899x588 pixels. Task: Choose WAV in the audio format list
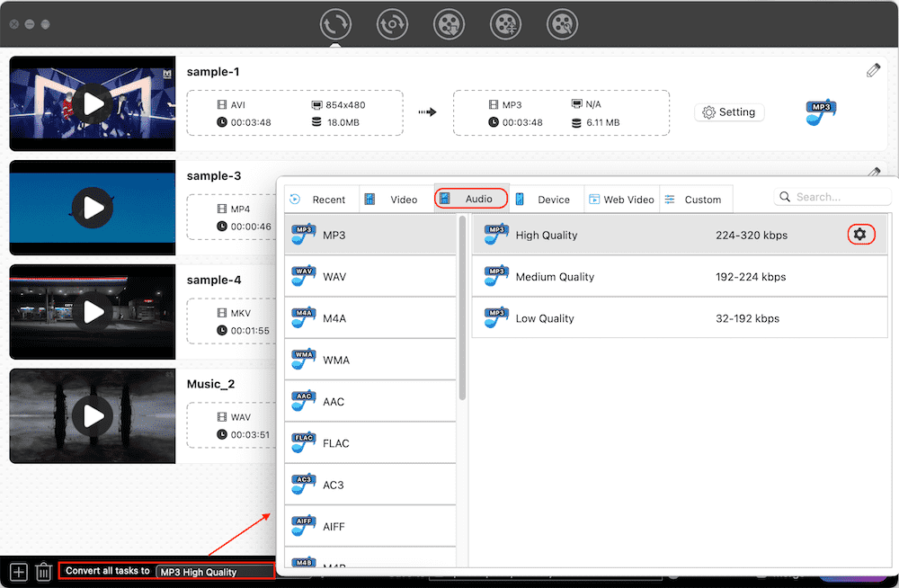click(x=370, y=276)
